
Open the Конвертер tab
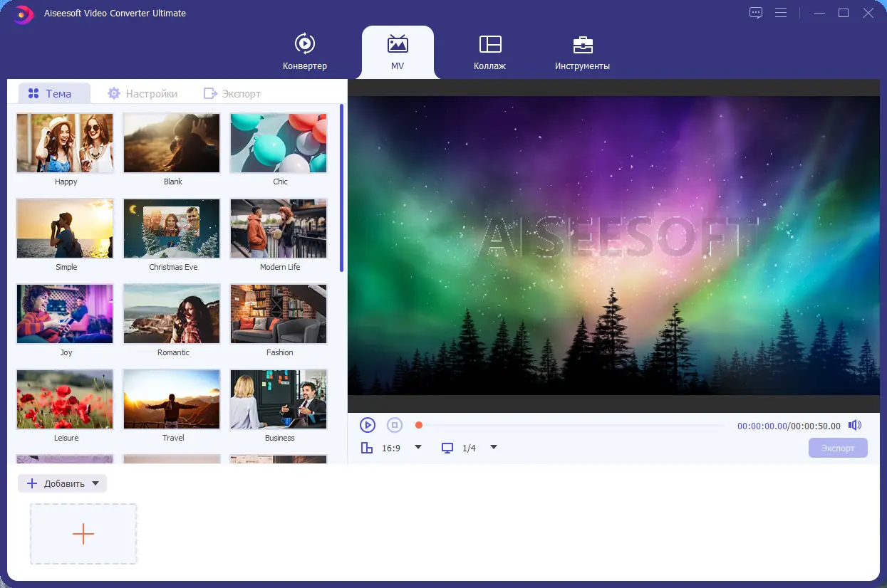coord(305,52)
